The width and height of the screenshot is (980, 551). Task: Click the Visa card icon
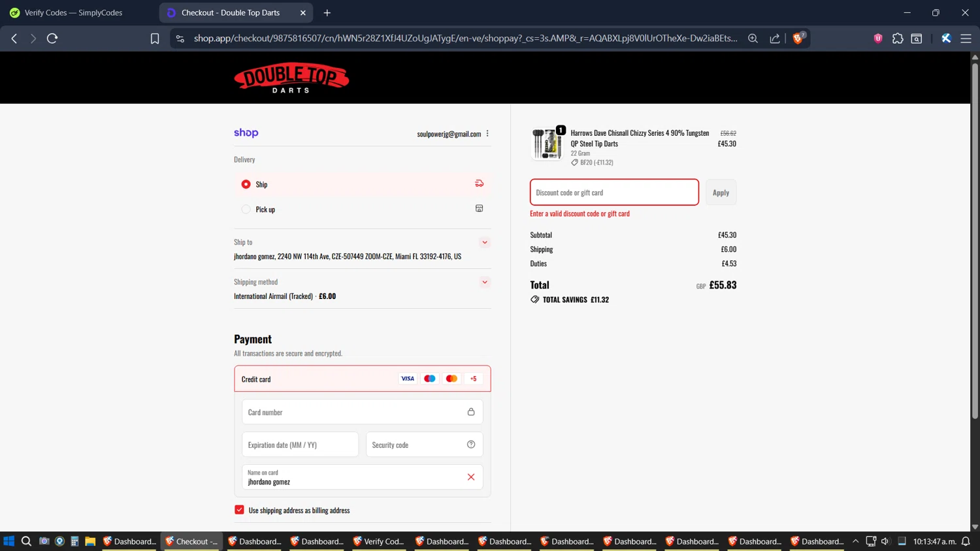(x=408, y=379)
